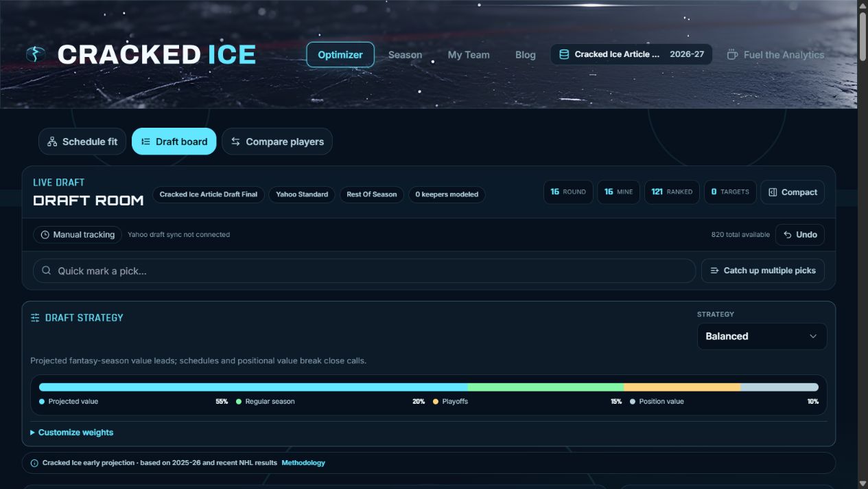Click the 16 MINE stat box
This screenshot has width=868, height=489.
click(x=618, y=192)
